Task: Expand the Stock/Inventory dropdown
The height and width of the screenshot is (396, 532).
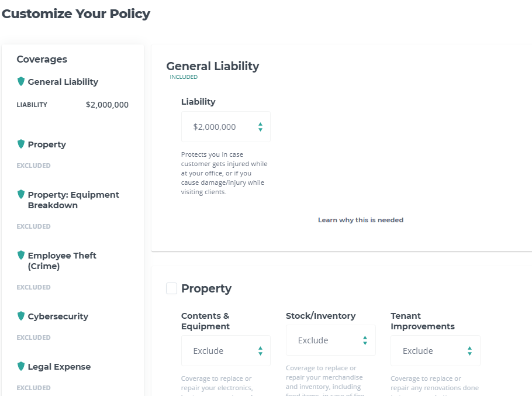Action: point(330,340)
